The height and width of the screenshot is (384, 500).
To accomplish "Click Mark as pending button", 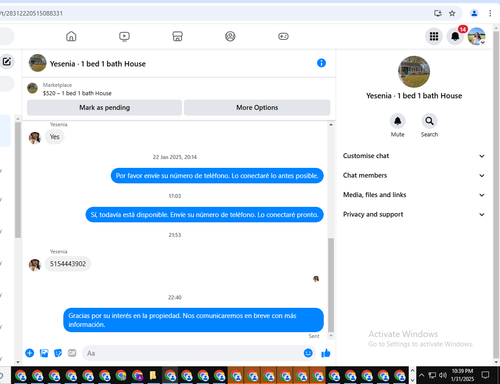I will 104,108.
